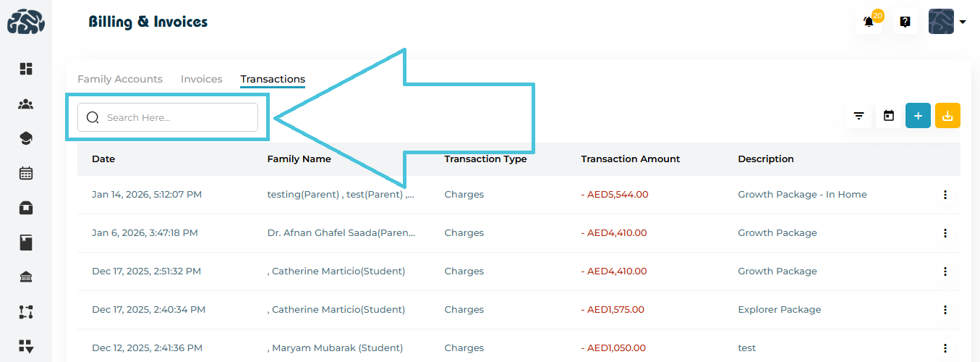Click the user profile avatar
Screen dimensions: 980x362
tap(941, 22)
